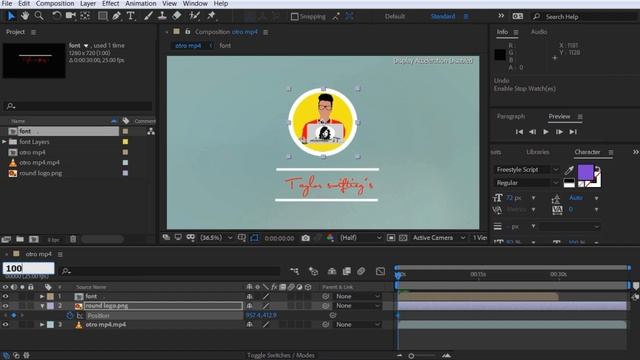The image size is (640, 360).
Task: Toggle mask and shape path visibility
Action: point(254,238)
